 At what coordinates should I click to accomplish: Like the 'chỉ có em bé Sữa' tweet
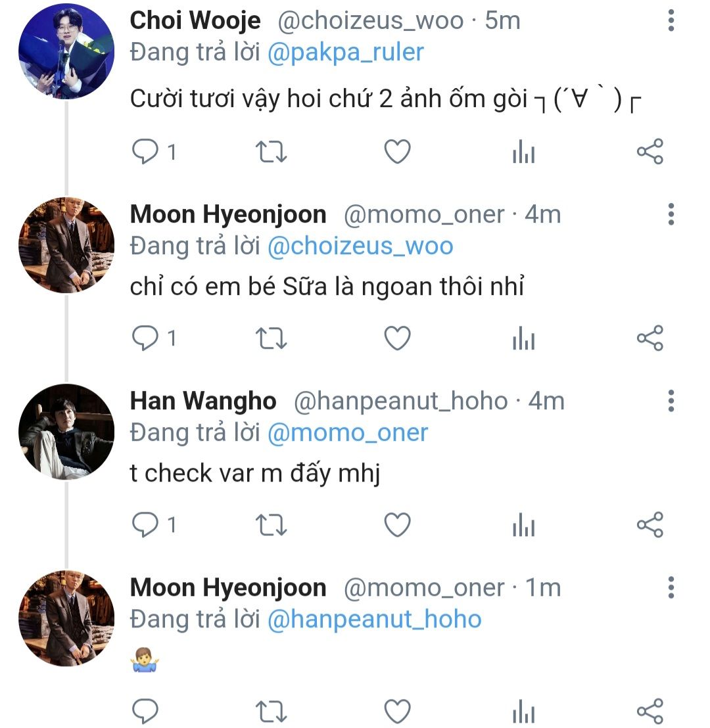(x=397, y=338)
